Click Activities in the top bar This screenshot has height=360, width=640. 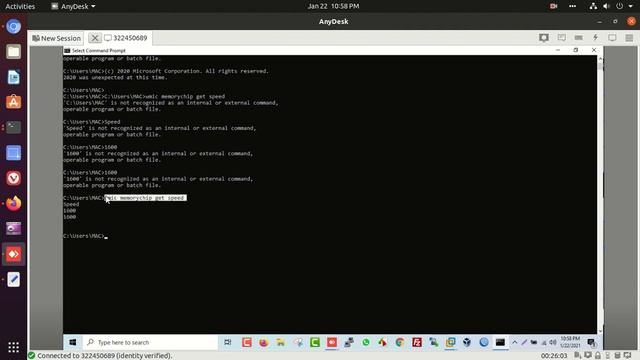(x=20, y=6)
